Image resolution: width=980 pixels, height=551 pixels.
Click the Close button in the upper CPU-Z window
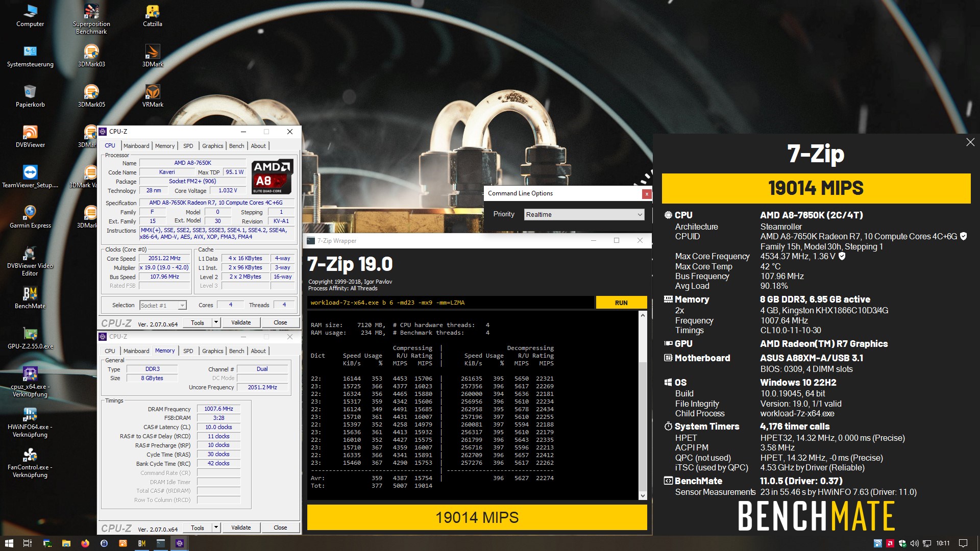[x=280, y=322]
